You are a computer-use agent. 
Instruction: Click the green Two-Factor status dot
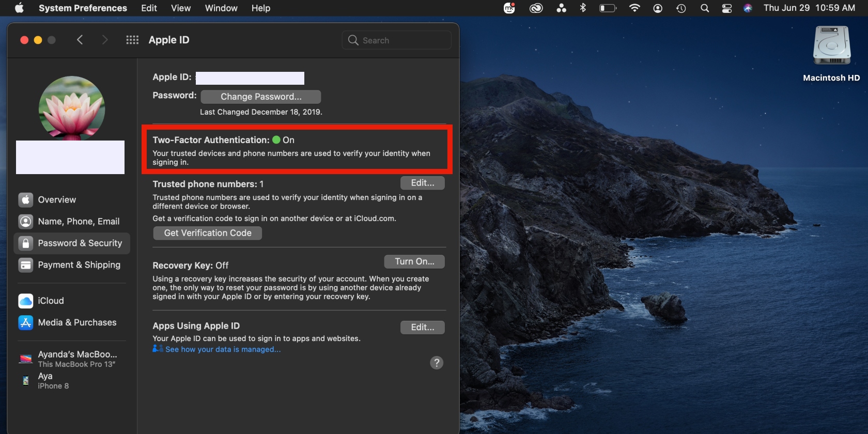point(276,139)
